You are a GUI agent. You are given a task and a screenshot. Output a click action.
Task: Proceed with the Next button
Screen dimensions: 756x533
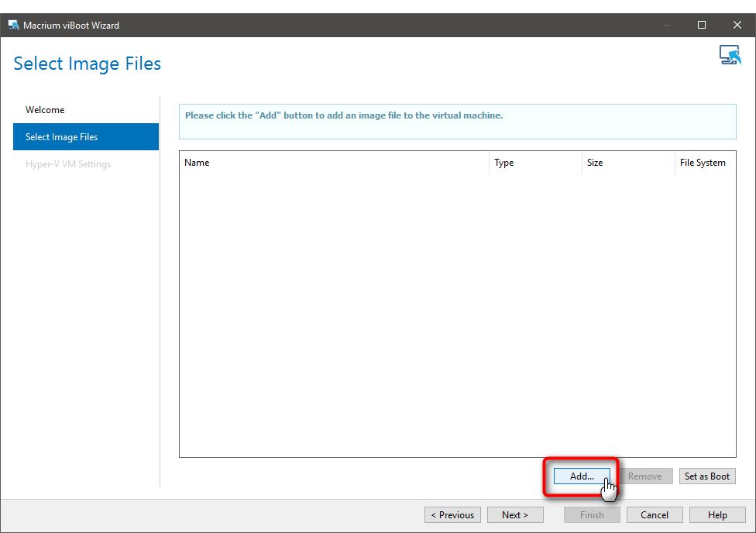click(515, 514)
